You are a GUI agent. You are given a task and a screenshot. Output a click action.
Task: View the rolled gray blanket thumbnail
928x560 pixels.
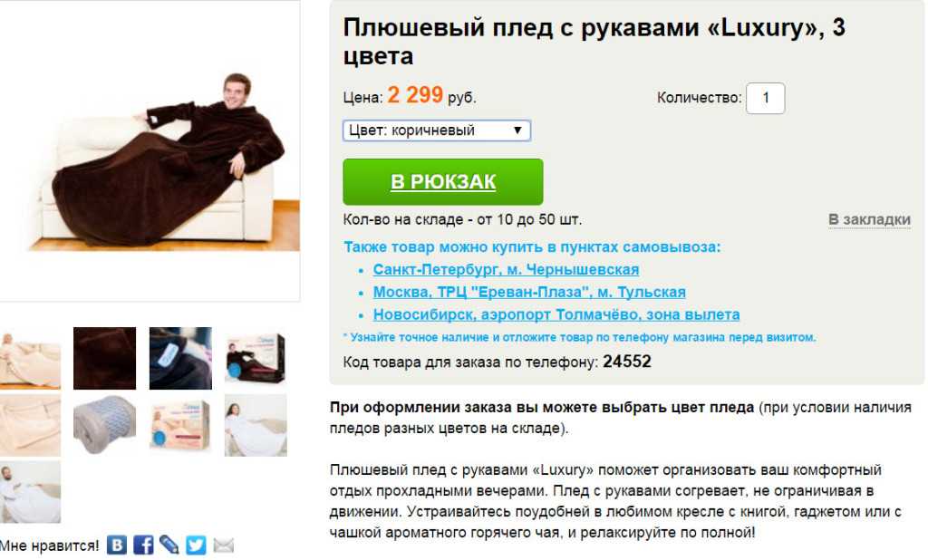click(105, 425)
